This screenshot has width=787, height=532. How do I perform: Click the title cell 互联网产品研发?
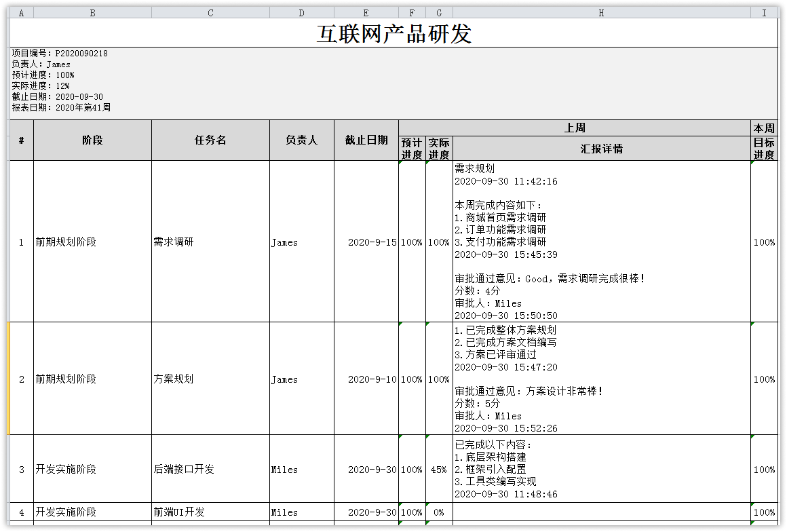click(x=394, y=33)
